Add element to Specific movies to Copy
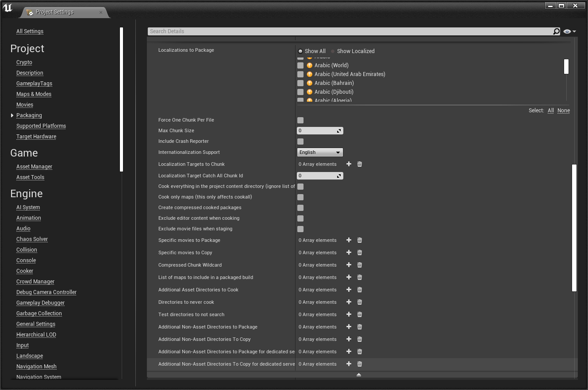588x390 pixels. point(349,252)
